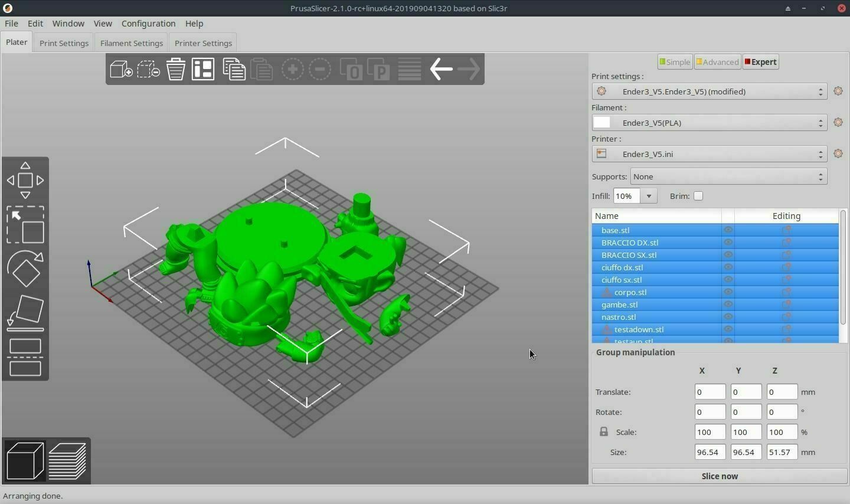Click the white filament color swatch

coord(601,123)
